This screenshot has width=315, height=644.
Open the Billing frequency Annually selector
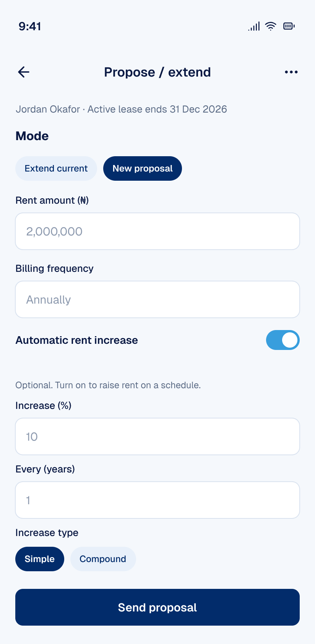pyautogui.click(x=157, y=299)
